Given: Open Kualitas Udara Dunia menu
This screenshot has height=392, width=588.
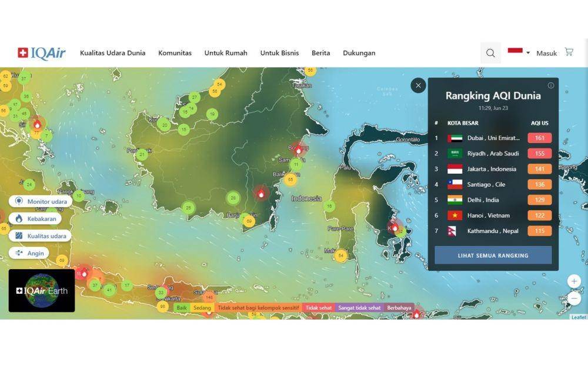Looking at the screenshot, I should [x=112, y=53].
